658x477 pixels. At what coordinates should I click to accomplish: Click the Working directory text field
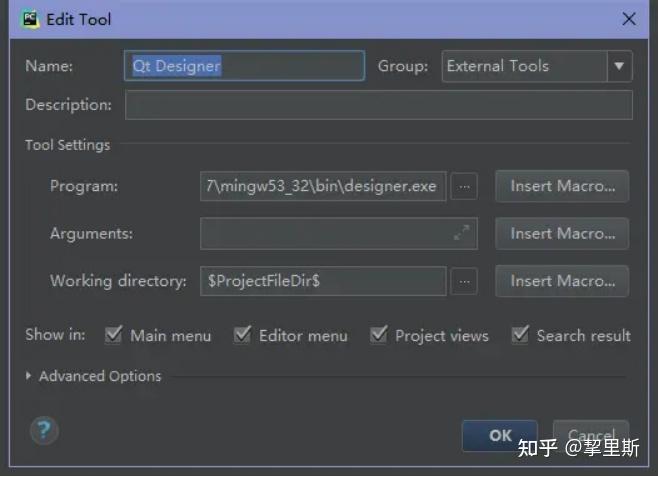(x=323, y=281)
